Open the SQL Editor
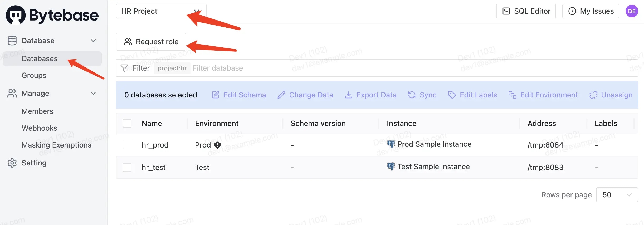Viewport: 644px width, 225px height. pos(525,11)
